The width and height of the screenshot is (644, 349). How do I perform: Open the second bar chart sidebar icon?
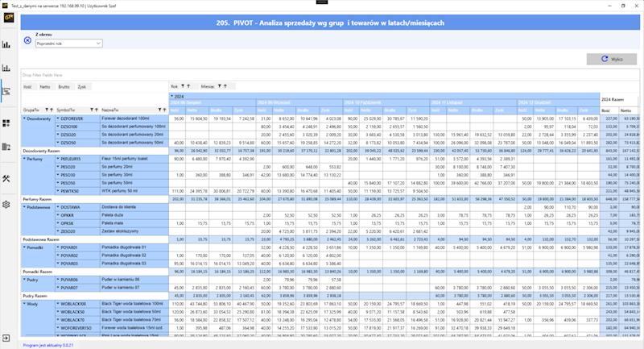coord(6,68)
